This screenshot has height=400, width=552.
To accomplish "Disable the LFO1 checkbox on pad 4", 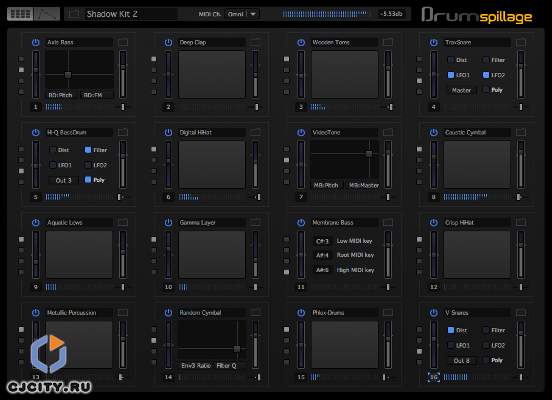I will 451,75.
